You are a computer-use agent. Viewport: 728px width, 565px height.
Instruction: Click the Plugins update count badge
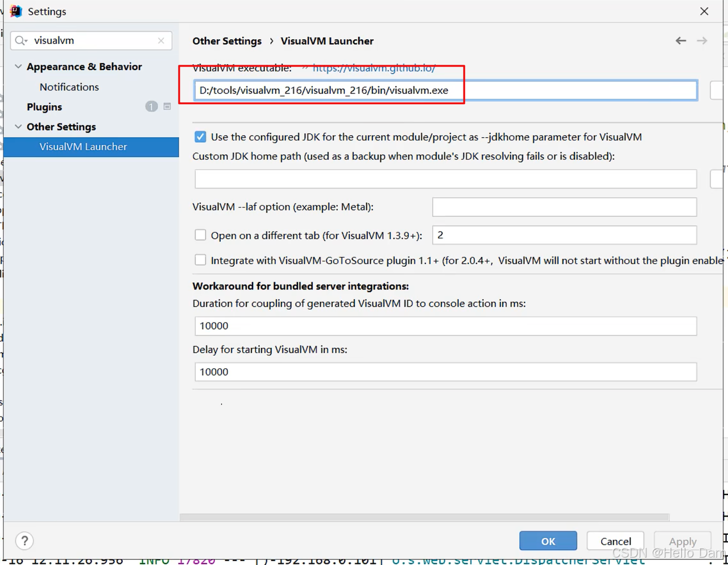point(151,106)
